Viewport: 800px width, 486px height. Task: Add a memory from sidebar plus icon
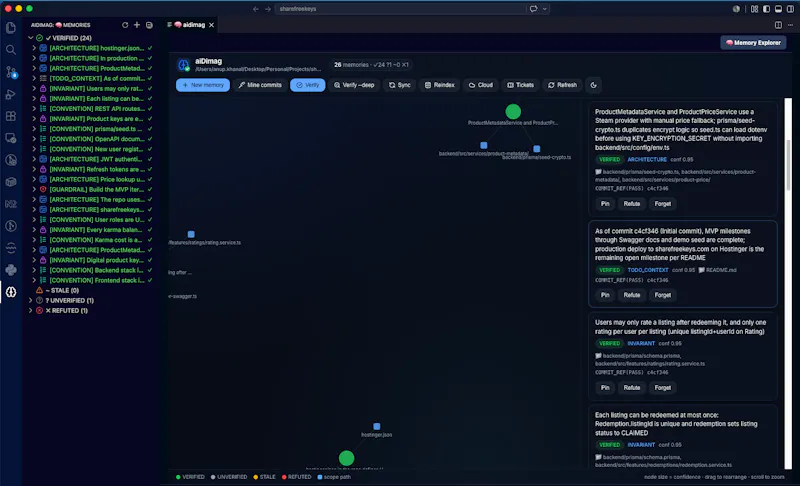[137, 25]
